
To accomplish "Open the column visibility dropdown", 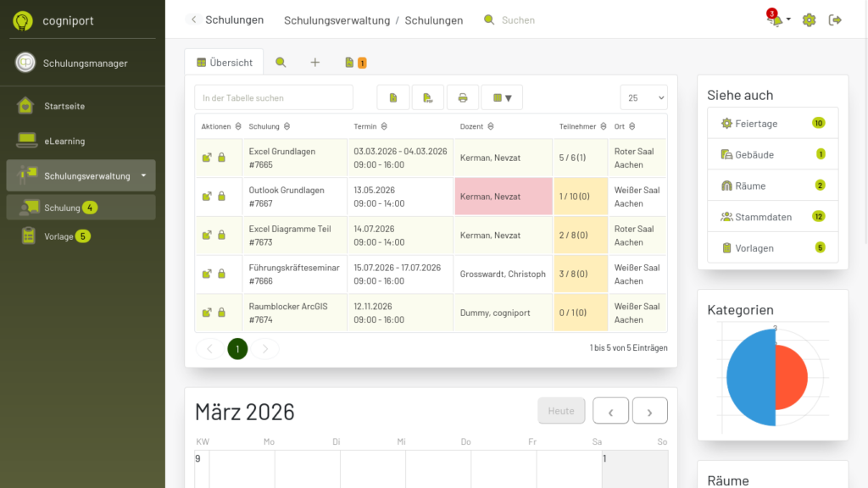I will [502, 97].
